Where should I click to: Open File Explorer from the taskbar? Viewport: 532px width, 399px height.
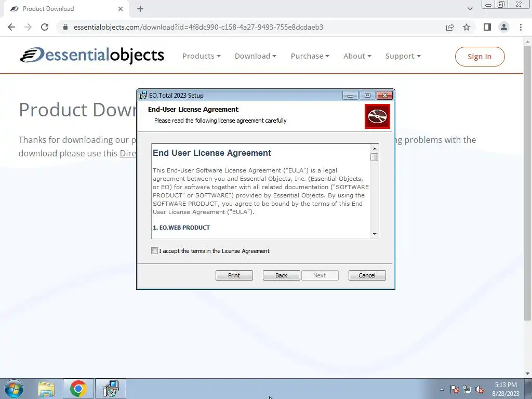point(46,389)
